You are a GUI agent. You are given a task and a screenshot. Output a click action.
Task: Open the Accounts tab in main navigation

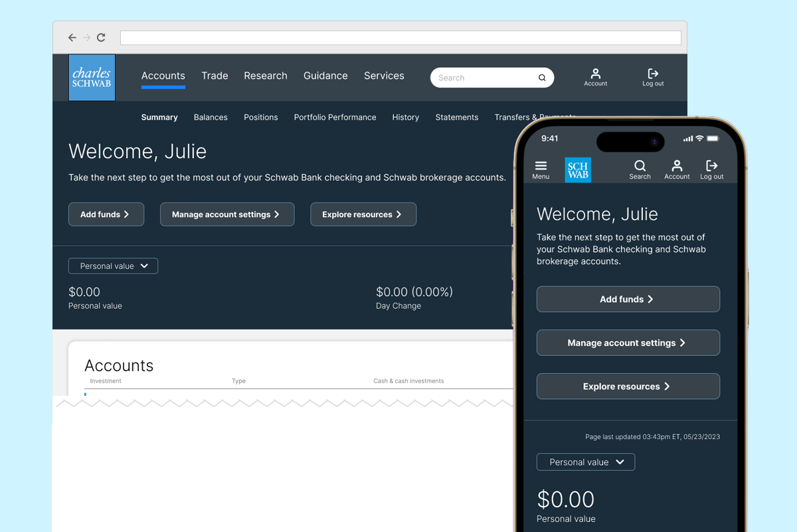(163, 76)
